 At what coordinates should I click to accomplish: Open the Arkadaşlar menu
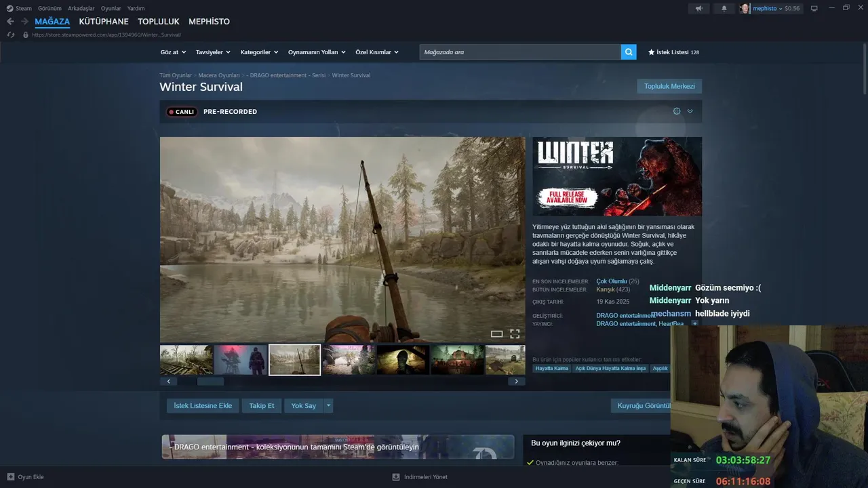click(x=81, y=8)
